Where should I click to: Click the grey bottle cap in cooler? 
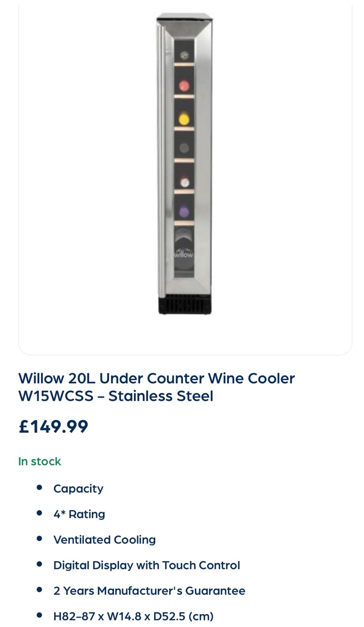coord(184,148)
